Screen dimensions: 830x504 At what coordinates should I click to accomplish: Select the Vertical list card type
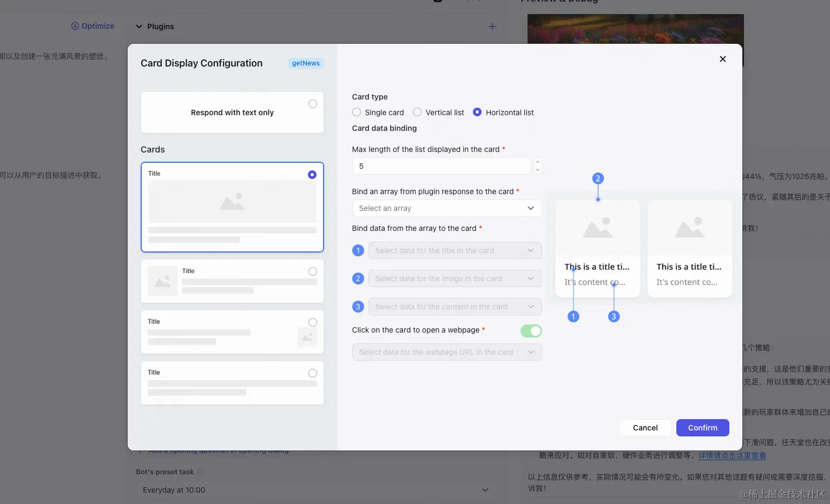tap(417, 112)
